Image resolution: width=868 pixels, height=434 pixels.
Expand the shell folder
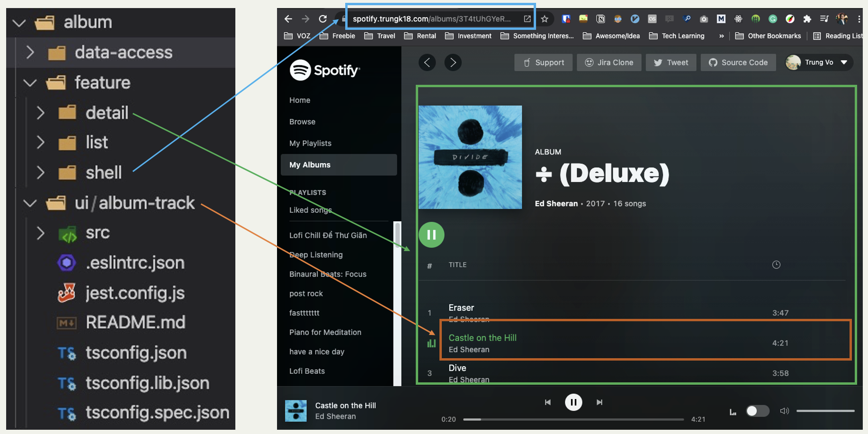41,172
